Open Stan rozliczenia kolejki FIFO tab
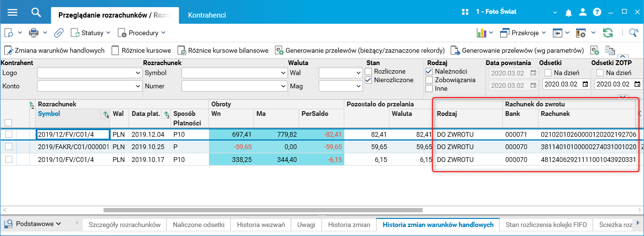This screenshot has width=644, height=236. click(547, 225)
